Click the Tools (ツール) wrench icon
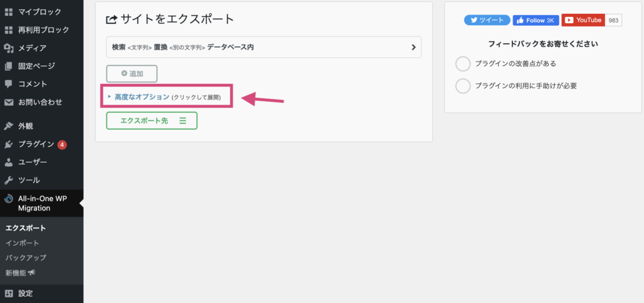This screenshot has width=644, height=303. point(9,180)
